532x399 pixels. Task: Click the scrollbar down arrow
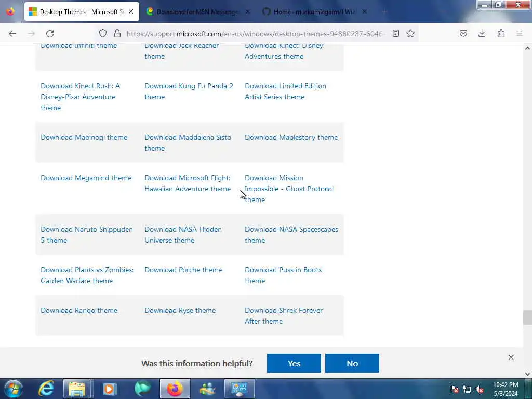[x=527, y=374]
